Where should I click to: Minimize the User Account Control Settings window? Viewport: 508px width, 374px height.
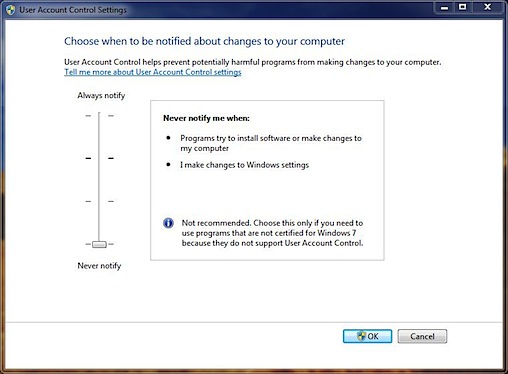click(444, 7)
